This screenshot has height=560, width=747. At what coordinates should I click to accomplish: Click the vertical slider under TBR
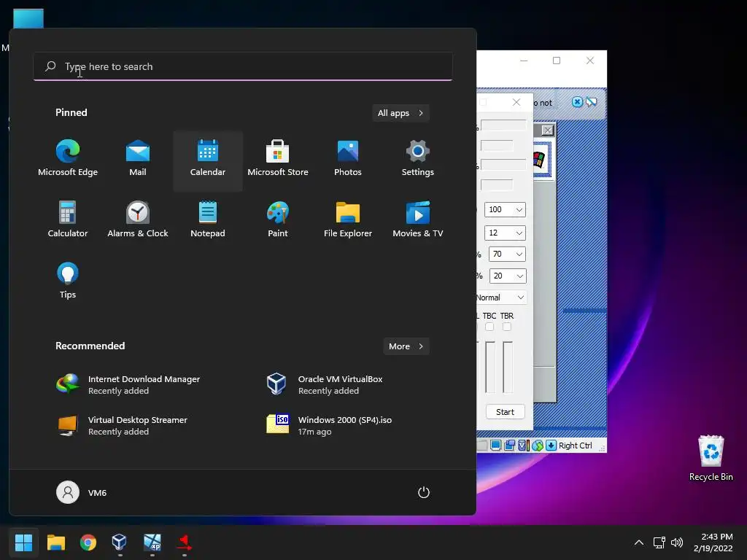(x=508, y=367)
